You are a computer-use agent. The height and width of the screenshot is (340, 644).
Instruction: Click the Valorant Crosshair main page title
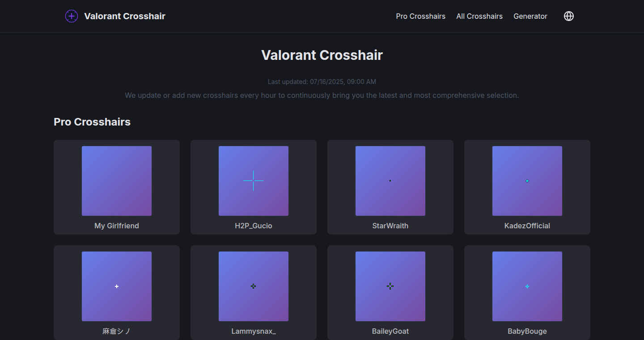(x=322, y=55)
